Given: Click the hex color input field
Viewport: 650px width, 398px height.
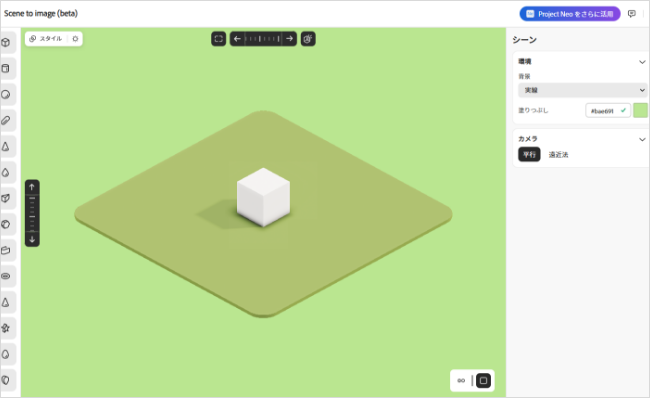Looking at the screenshot, I should 608,111.
